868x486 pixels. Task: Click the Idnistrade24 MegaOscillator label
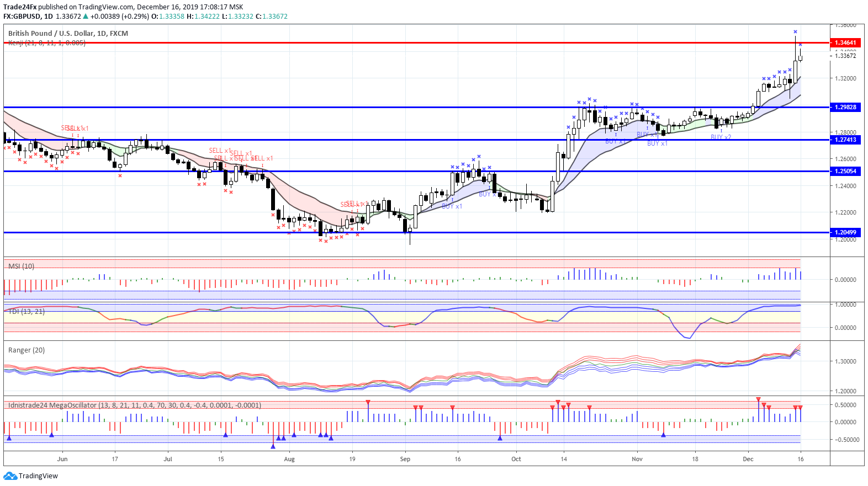click(x=135, y=405)
